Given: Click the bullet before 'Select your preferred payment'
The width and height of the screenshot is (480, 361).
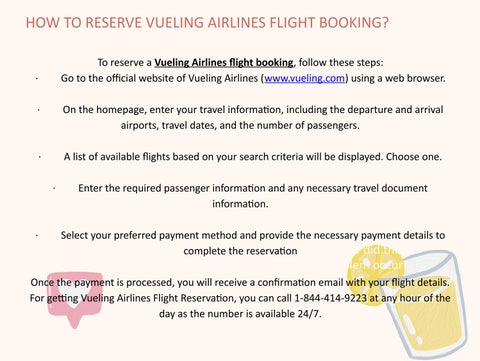Looking at the screenshot, I should click(x=37, y=235).
